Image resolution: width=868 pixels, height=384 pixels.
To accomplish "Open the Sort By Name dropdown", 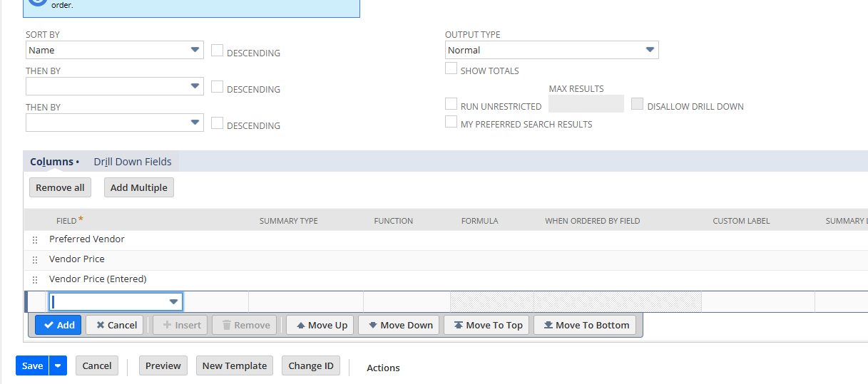I will point(115,50).
